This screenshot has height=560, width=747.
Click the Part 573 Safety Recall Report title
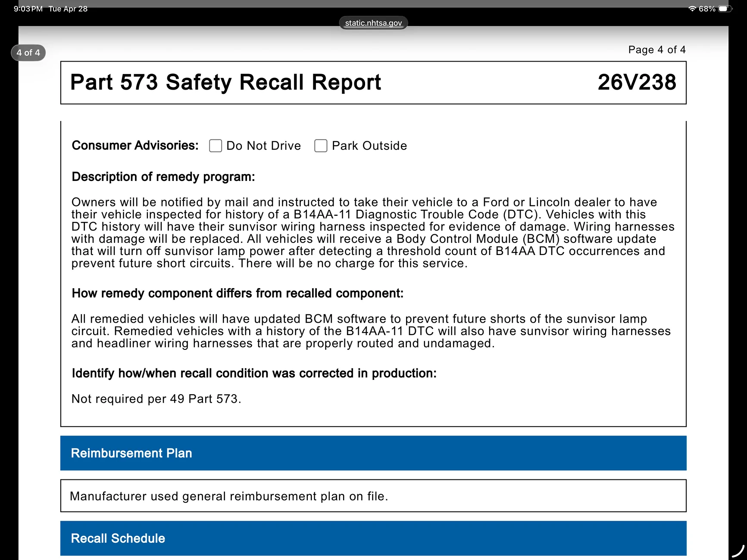[225, 82]
